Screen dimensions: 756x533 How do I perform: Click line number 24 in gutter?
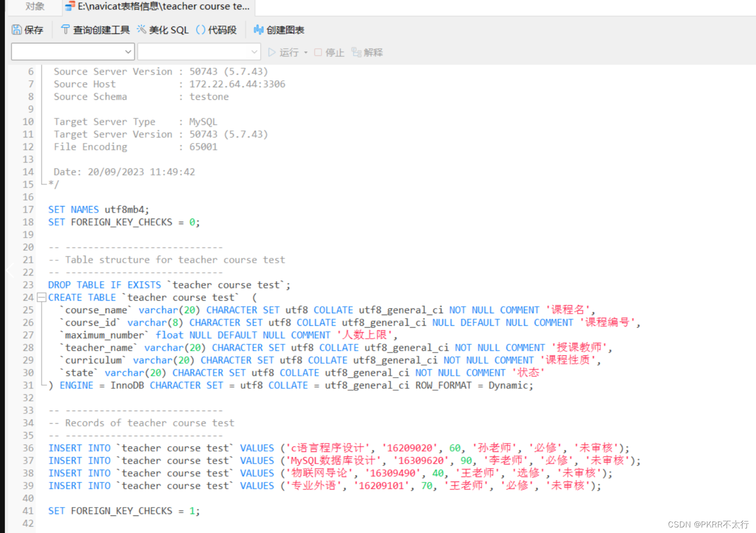click(28, 297)
